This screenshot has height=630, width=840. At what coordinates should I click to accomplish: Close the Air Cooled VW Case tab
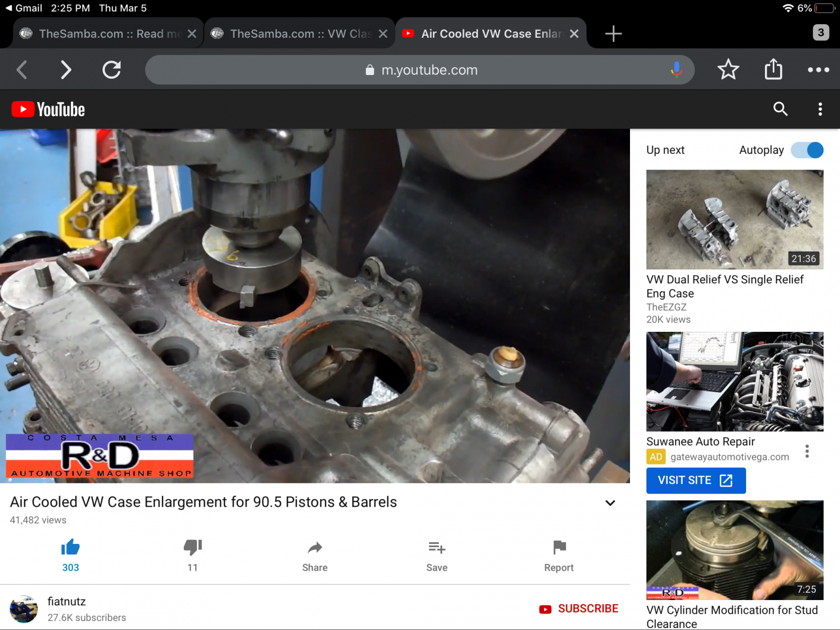point(574,34)
